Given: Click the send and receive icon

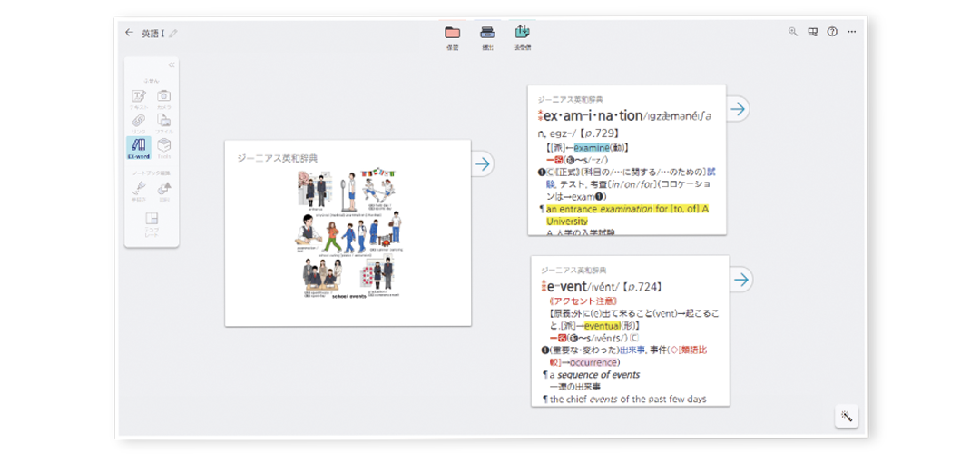Looking at the screenshot, I should (522, 35).
